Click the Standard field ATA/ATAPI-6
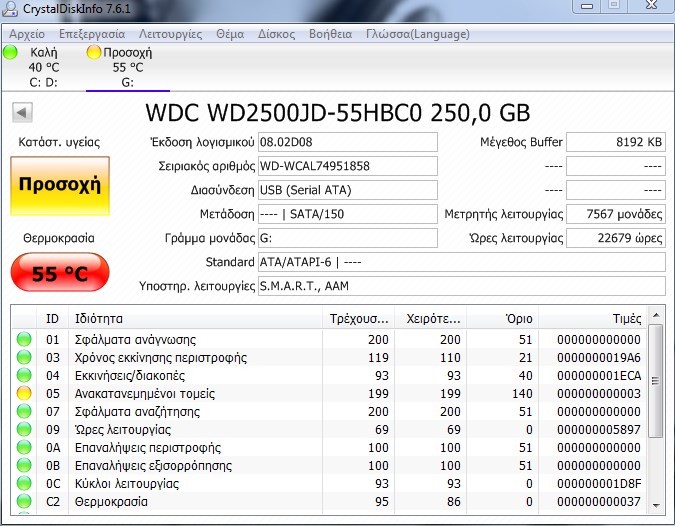675x526 pixels. tap(462, 262)
